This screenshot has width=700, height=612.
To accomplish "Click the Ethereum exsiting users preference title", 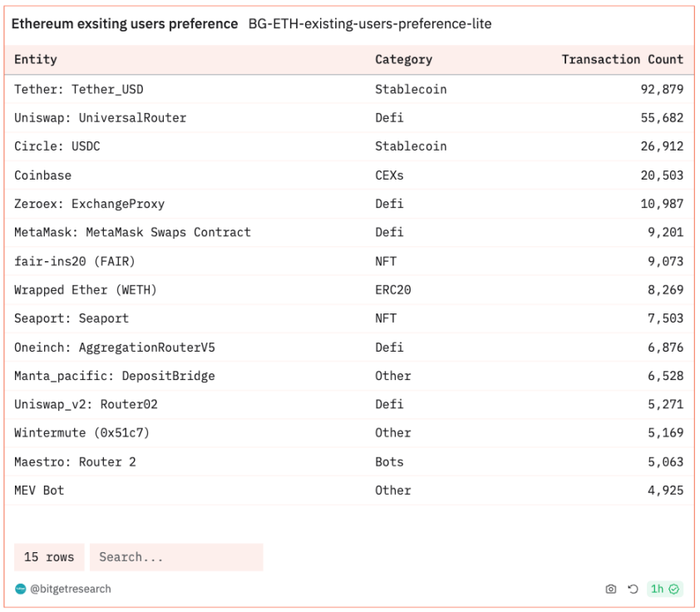I will (124, 24).
